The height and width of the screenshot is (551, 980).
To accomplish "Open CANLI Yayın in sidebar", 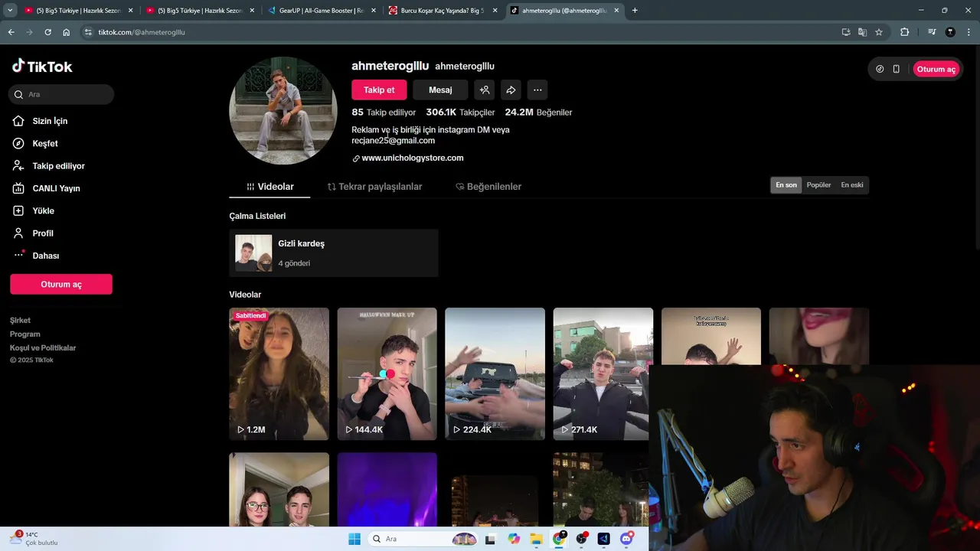I will pyautogui.click(x=55, y=188).
